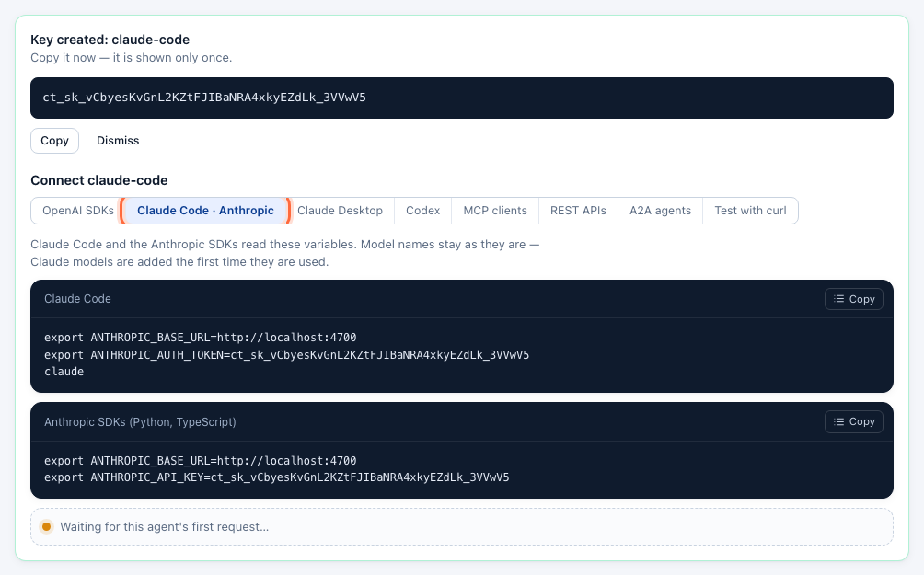Click the copy icon in Claude Code block
The image size is (924, 575).
[x=839, y=299]
